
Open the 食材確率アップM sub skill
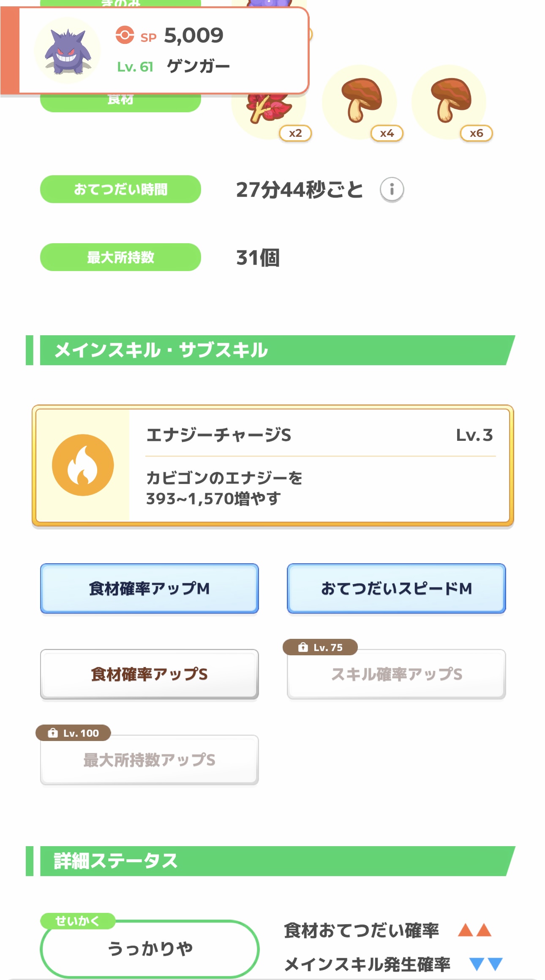[x=149, y=588]
